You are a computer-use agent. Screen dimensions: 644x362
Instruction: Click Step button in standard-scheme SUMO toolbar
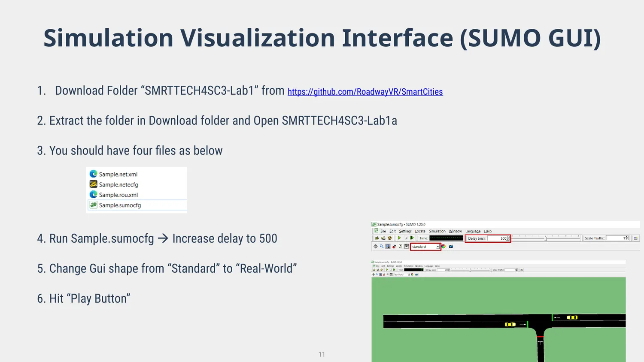412,238
